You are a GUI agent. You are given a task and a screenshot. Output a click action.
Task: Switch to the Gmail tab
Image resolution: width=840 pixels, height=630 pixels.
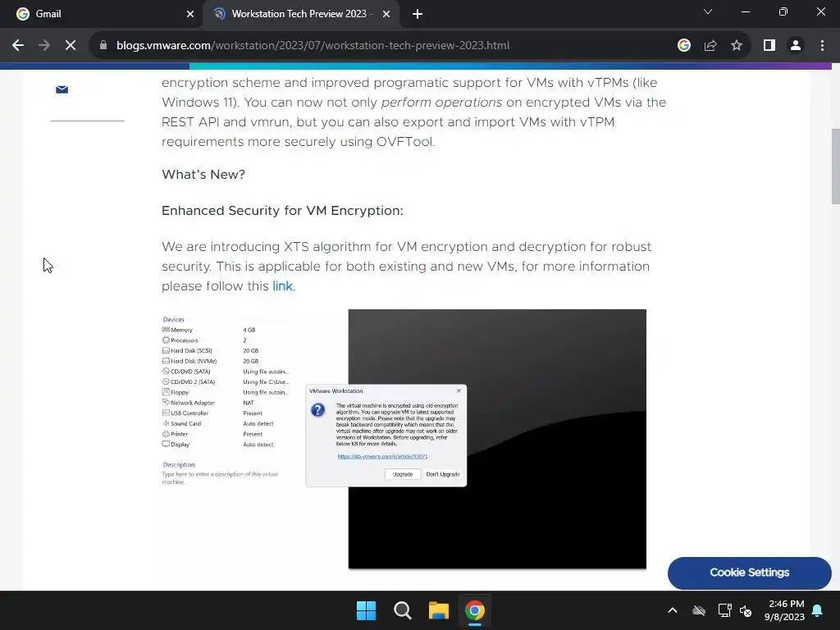click(x=102, y=14)
